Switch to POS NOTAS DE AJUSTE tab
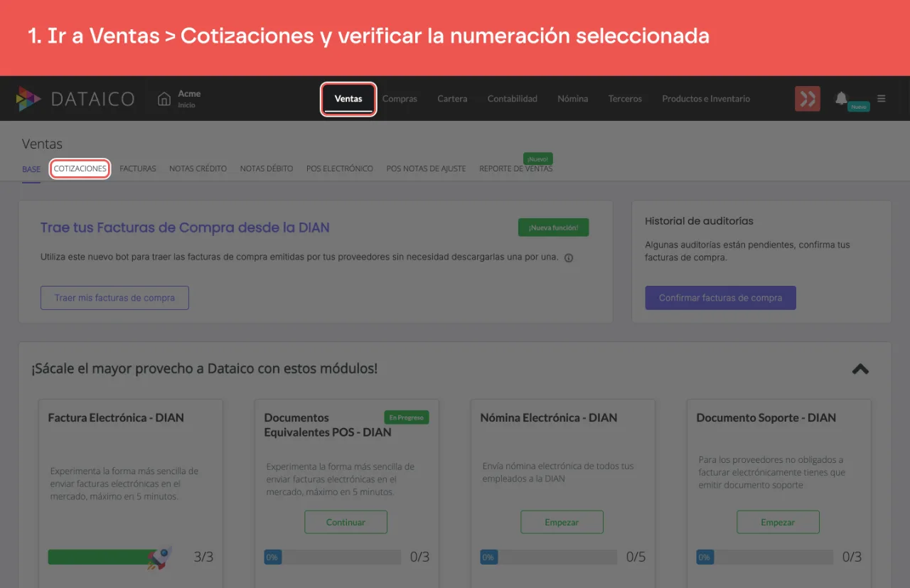 427,169
